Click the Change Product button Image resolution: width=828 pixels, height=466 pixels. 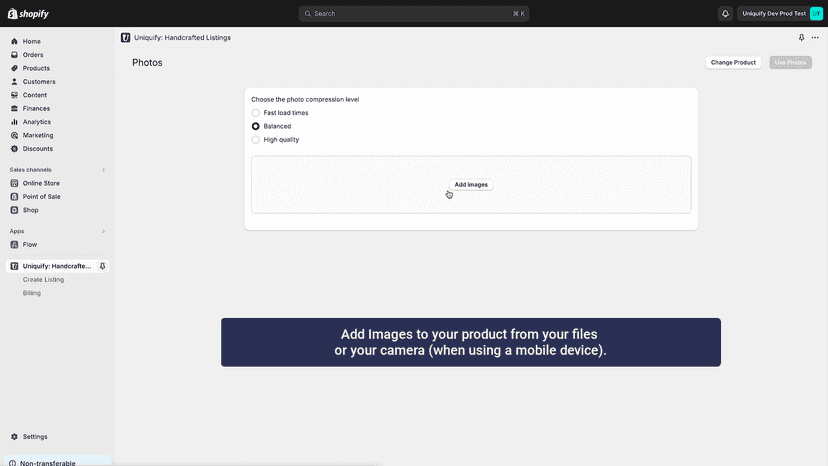click(733, 62)
